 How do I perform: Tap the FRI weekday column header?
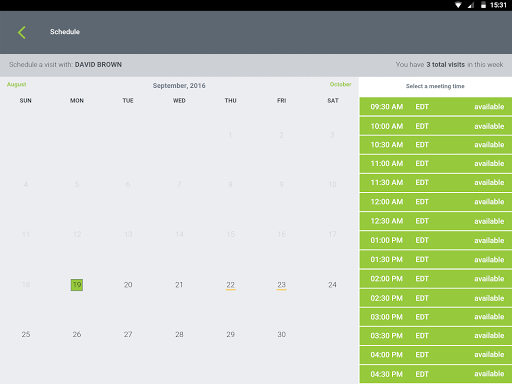point(281,101)
